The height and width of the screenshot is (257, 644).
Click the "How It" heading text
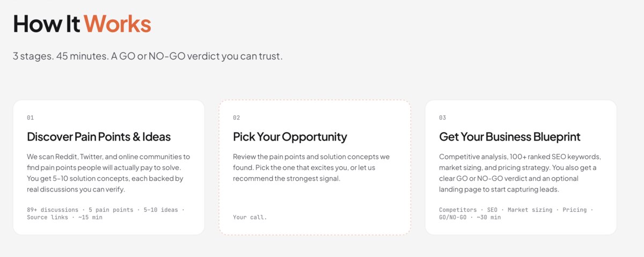point(47,24)
